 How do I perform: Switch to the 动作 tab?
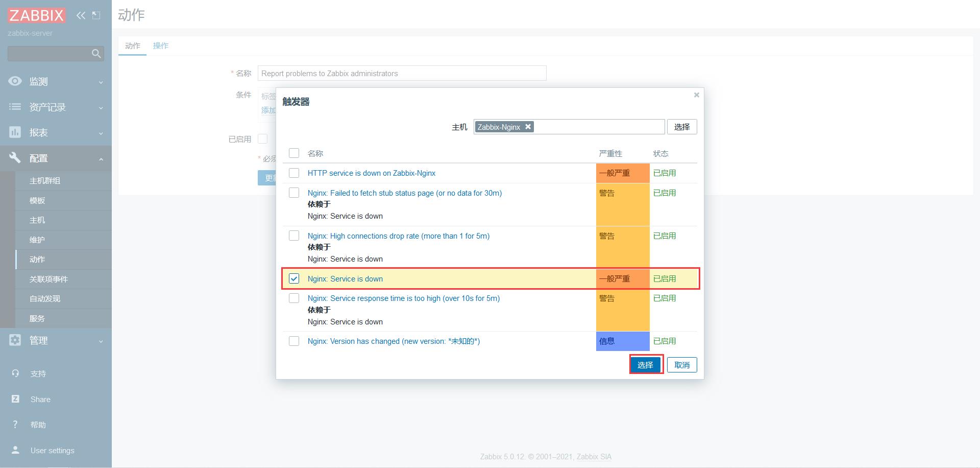coord(133,46)
